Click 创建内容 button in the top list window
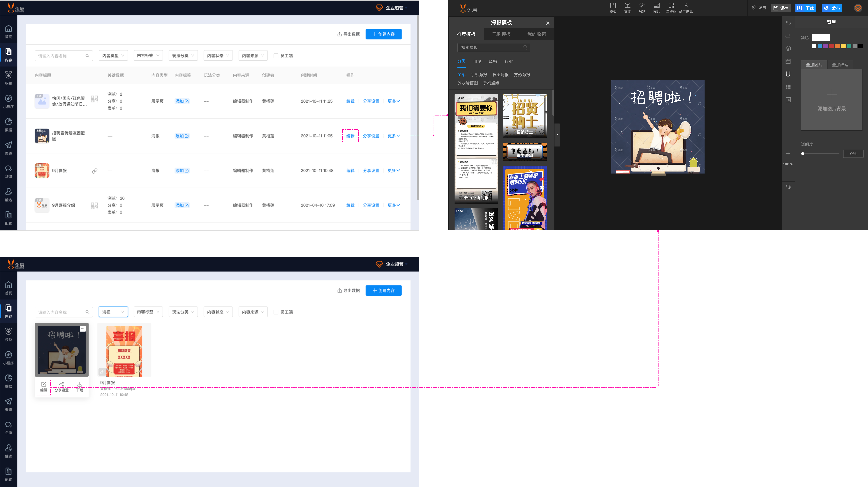Viewport: 868px width, 487px height. pyautogui.click(x=383, y=34)
